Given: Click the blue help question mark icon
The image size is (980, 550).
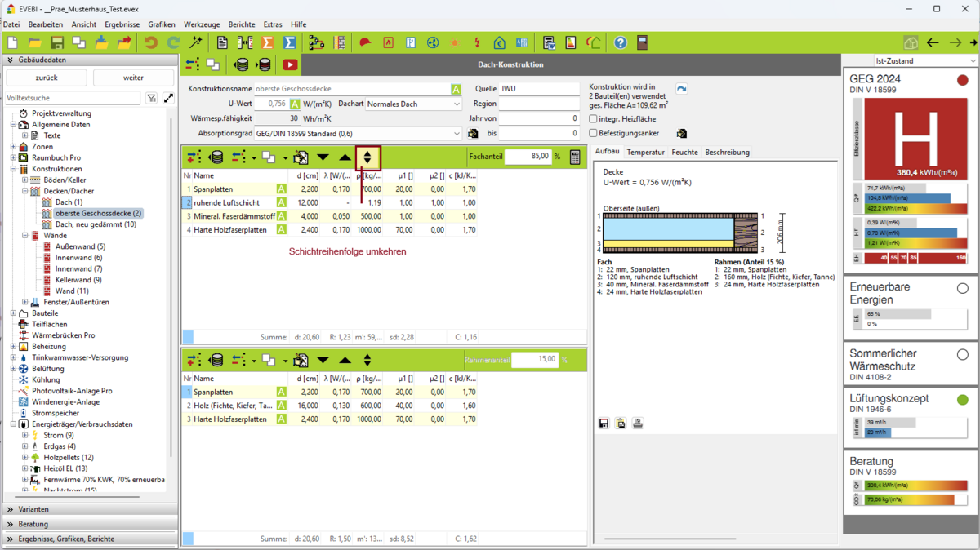Looking at the screenshot, I should point(621,42).
